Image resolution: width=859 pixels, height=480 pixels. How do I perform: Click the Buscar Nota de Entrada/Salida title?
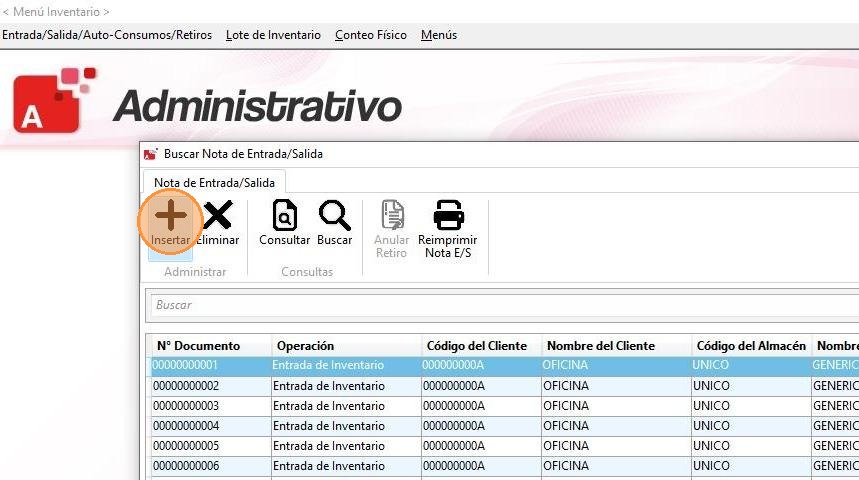(243, 154)
